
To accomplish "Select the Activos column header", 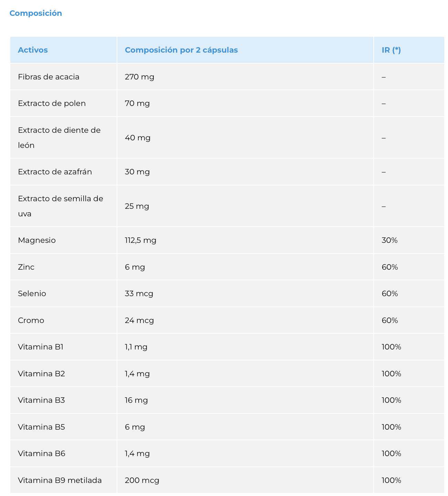I will tap(33, 50).
